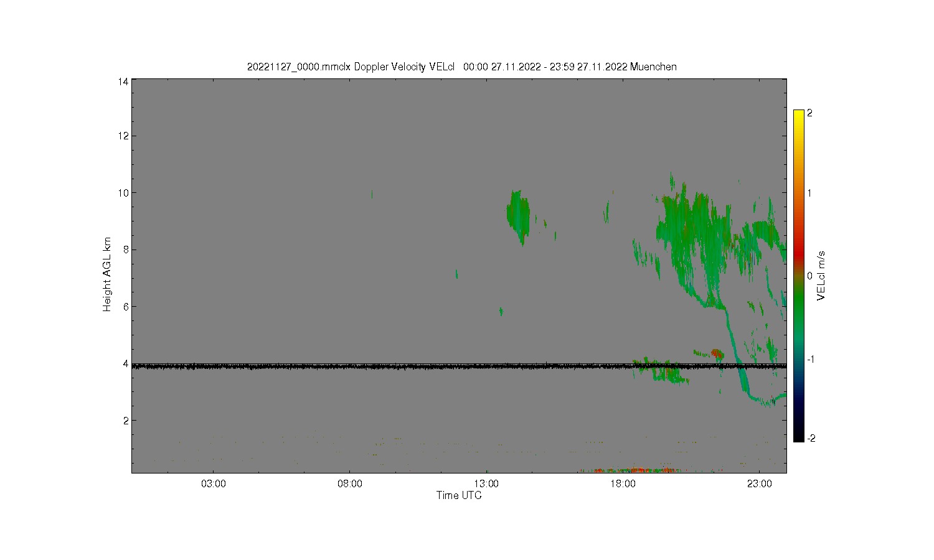The height and width of the screenshot is (560, 934).
Task: Click the 13:00 time tick label
Action: coord(486,483)
